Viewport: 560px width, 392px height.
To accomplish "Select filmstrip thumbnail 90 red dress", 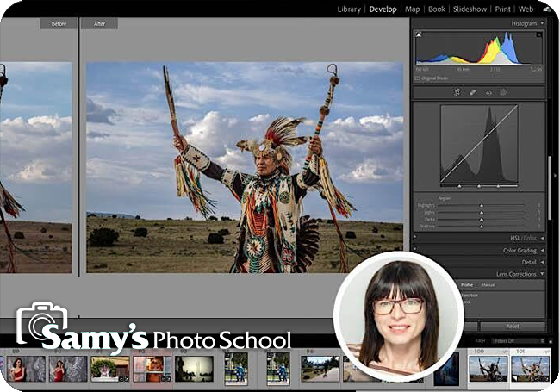I will (x=68, y=369).
